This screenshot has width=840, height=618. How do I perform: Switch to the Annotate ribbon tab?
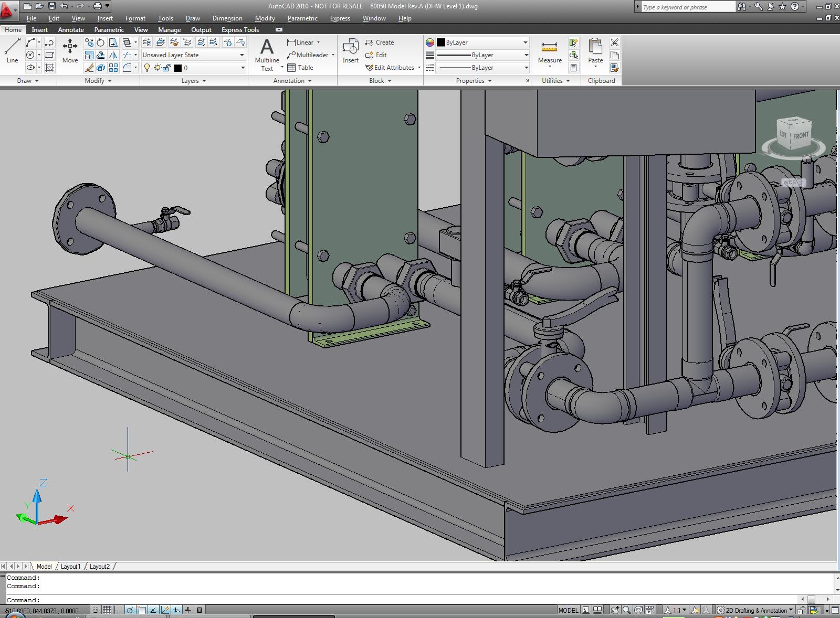71,30
